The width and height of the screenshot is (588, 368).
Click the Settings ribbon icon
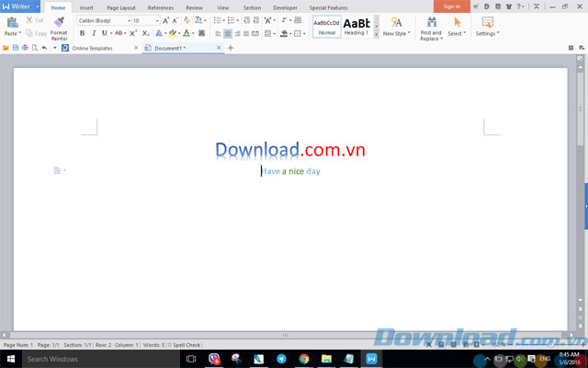tap(488, 22)
